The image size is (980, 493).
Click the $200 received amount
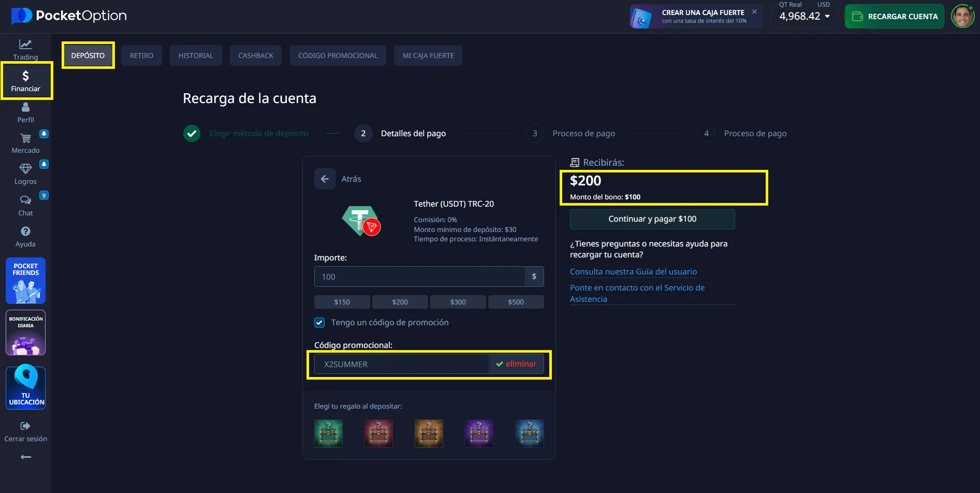[x=586, y=181]
